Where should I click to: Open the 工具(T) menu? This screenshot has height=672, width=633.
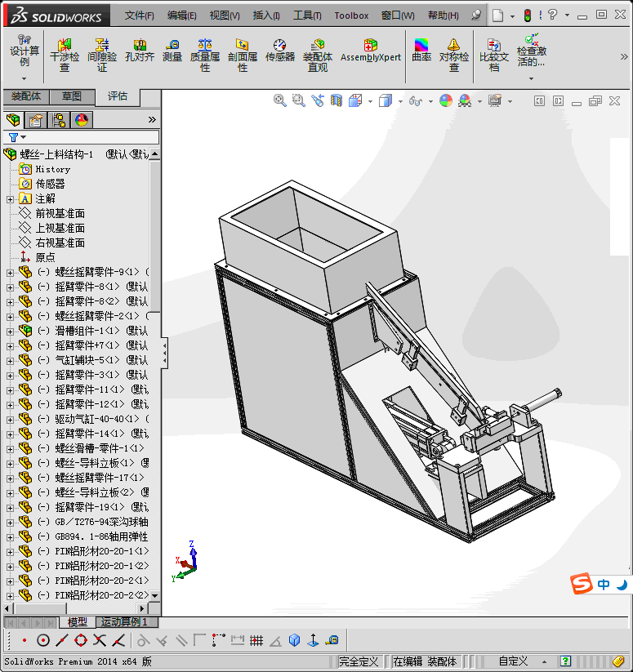pos(307,16)
